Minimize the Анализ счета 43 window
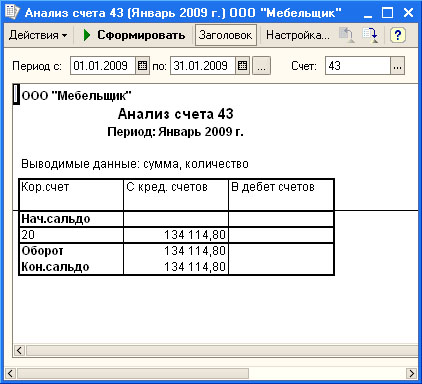This screenshot has width=422, height=384. click(x=367, y=13)
